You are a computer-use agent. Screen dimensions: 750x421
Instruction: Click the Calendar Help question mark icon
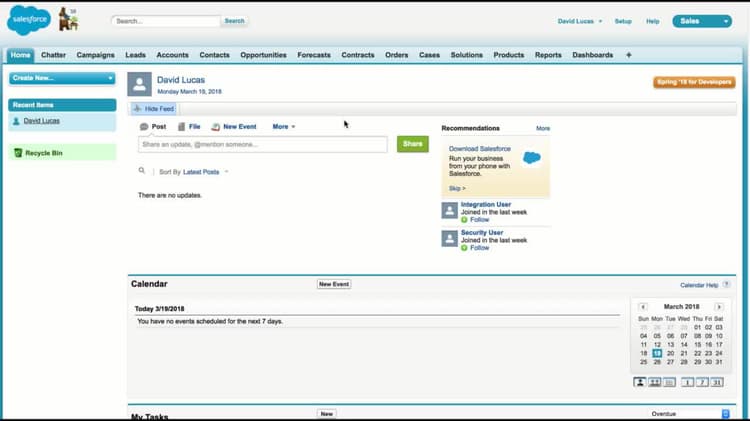tap(726, 284)
